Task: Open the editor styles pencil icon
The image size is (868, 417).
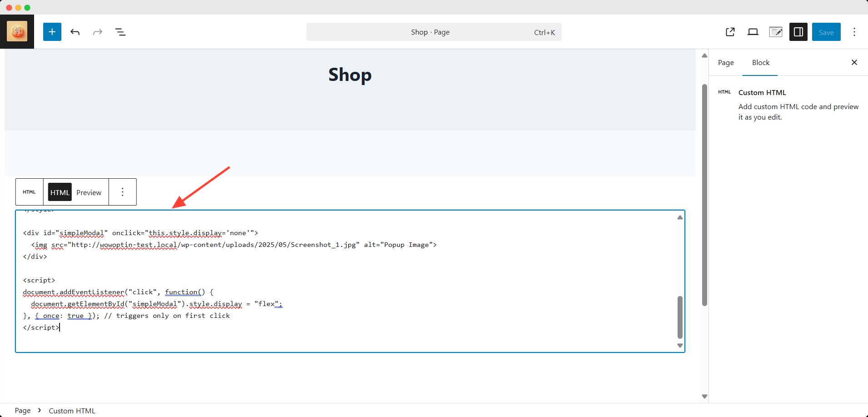Action: coord(776,32)
